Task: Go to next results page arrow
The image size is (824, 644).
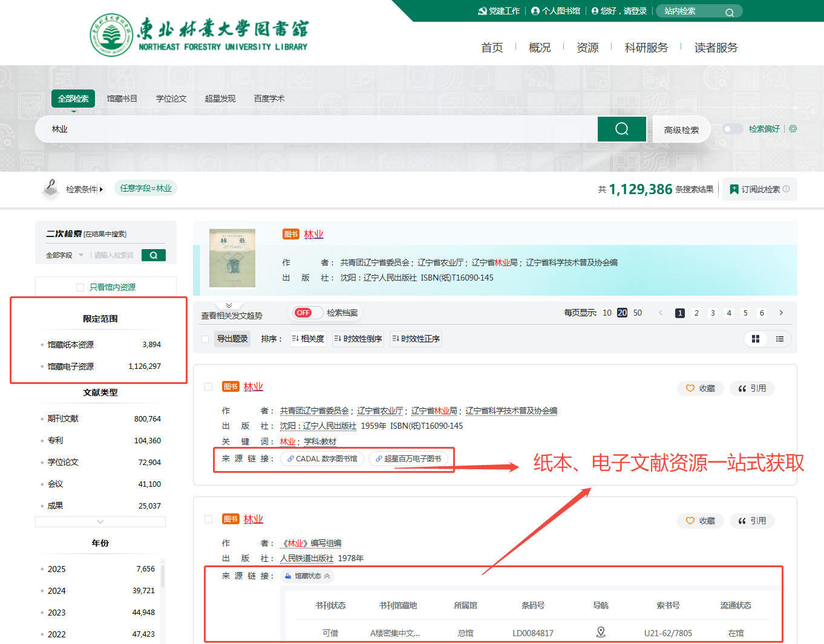Action: [781, 313]
